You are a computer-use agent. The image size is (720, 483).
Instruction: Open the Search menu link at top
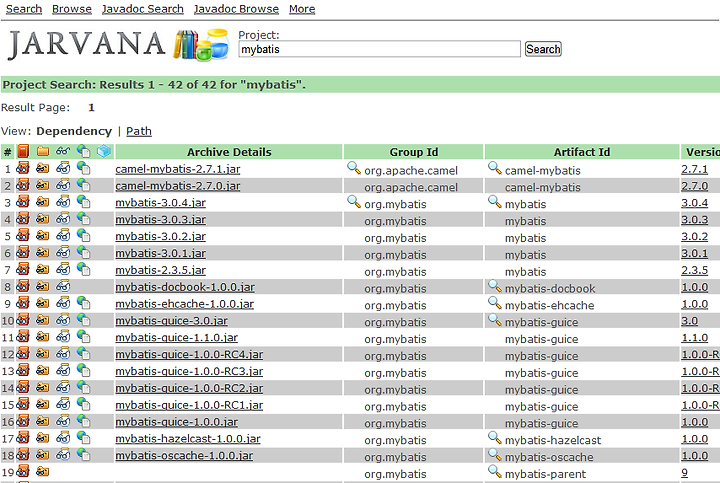click(24, 9)
